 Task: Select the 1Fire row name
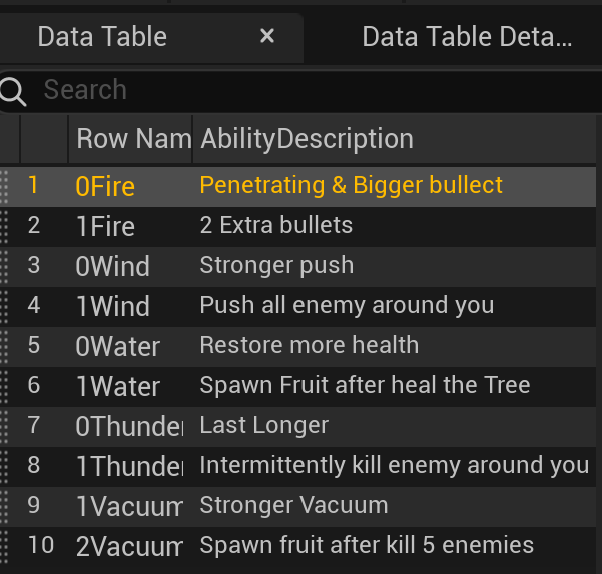coord(105,226)
